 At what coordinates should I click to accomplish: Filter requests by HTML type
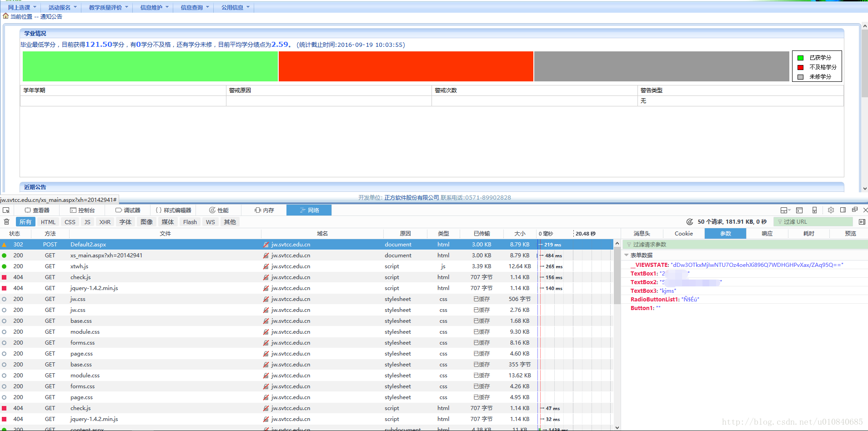click(x=48, y=222)
